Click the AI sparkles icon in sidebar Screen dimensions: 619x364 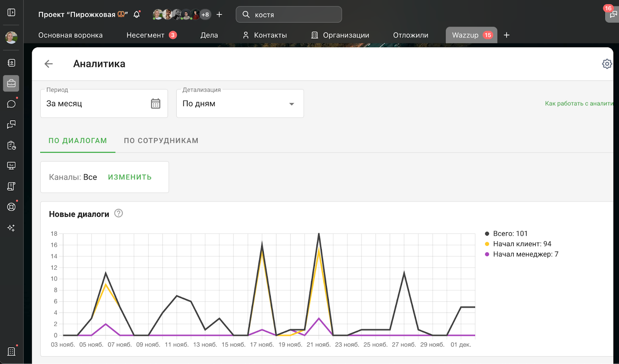(11, 228)
